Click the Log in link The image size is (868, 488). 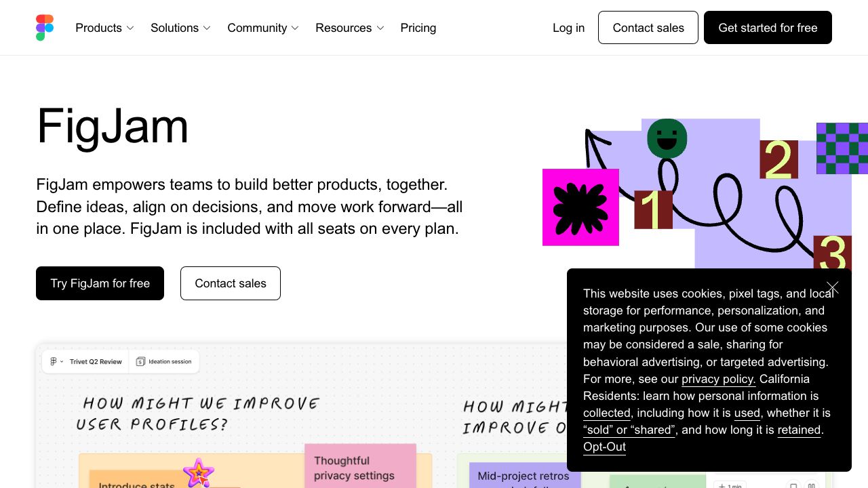pyautogui.click(x=568, y=28)
